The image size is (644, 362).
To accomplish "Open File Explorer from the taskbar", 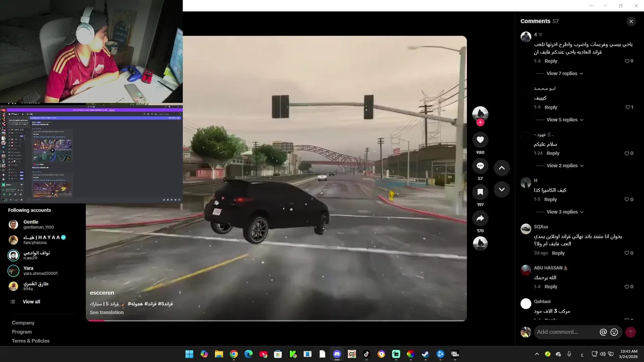I will pos(219,354).
